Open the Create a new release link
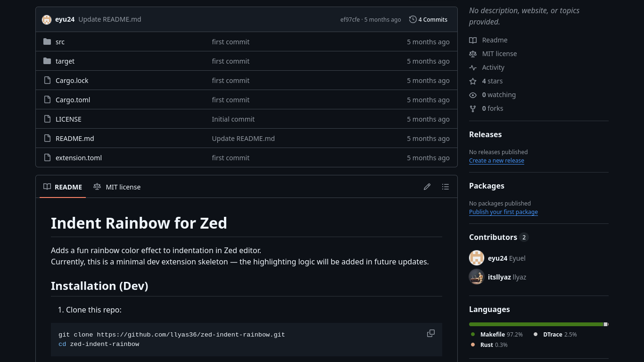This screenshot has height=362, width=644. point(496,160)
